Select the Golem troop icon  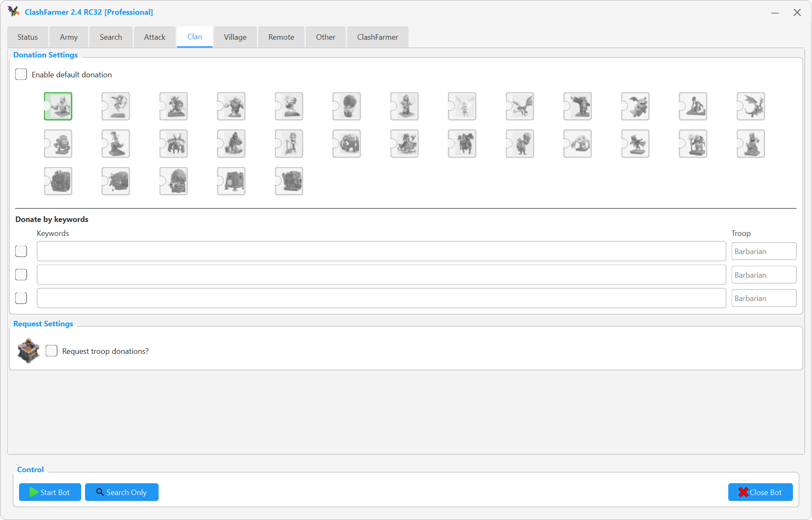(x=347, y=144)
